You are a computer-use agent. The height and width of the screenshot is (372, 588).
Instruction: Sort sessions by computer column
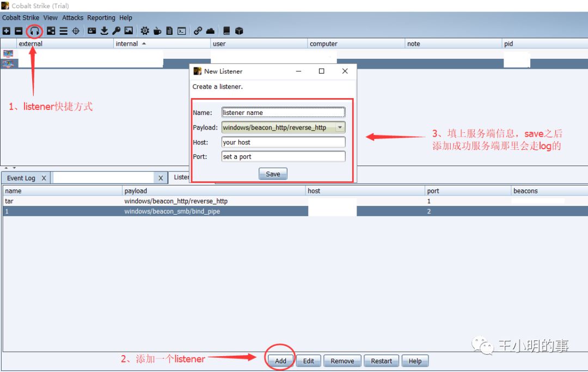pos(356,44)
